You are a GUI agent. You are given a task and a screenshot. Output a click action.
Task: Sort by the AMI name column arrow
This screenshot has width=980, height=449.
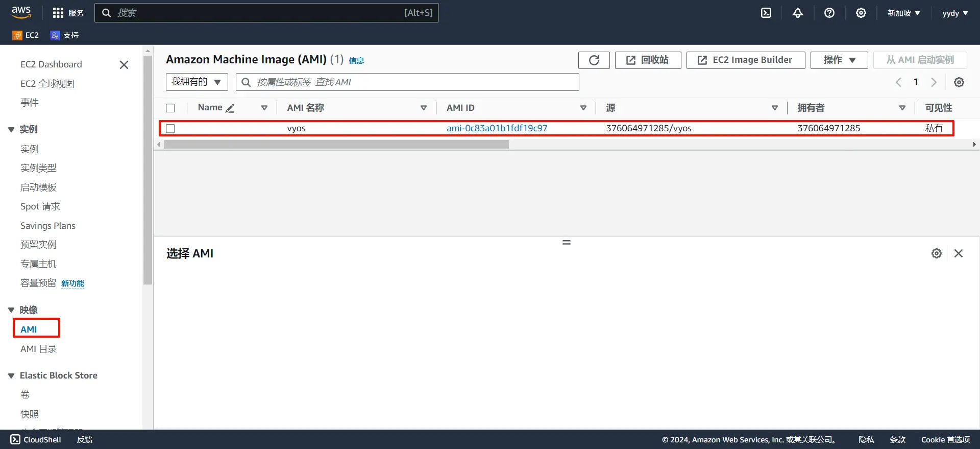click(424, 108)
